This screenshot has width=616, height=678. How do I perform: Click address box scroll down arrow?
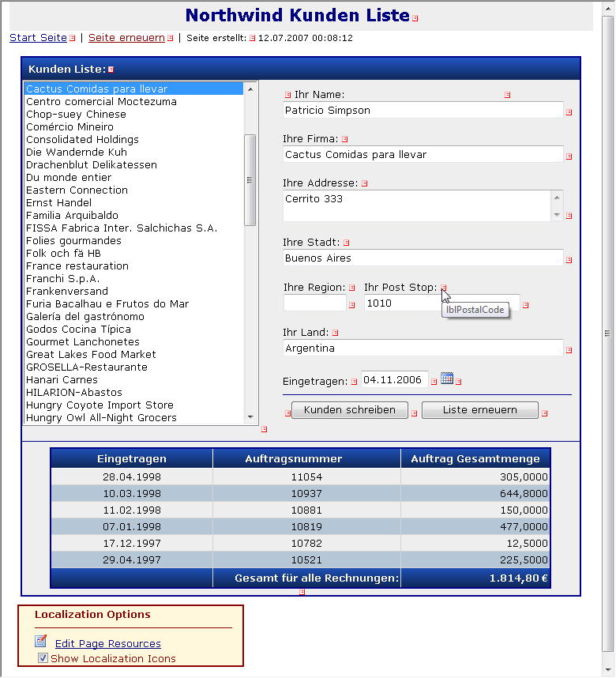pos(557,215)
